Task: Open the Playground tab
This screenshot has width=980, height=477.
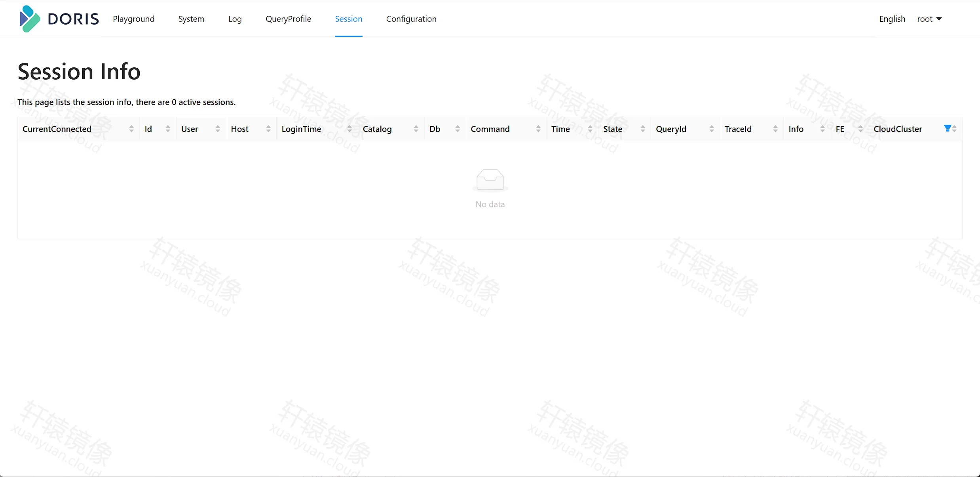Action: [134, 19]
